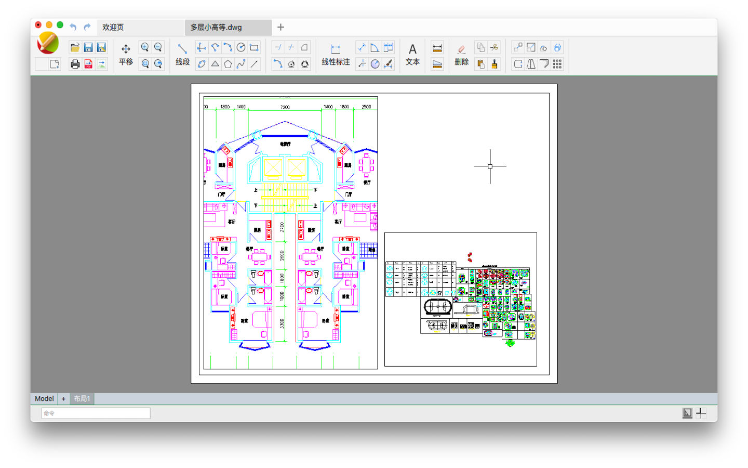Open the 布局1 layout tab

point(81,398)
